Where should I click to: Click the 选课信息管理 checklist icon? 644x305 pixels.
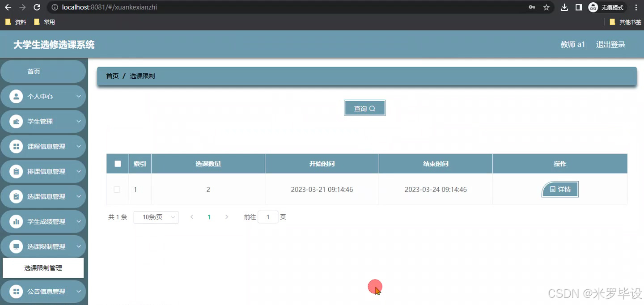click(x=16, y=196)
